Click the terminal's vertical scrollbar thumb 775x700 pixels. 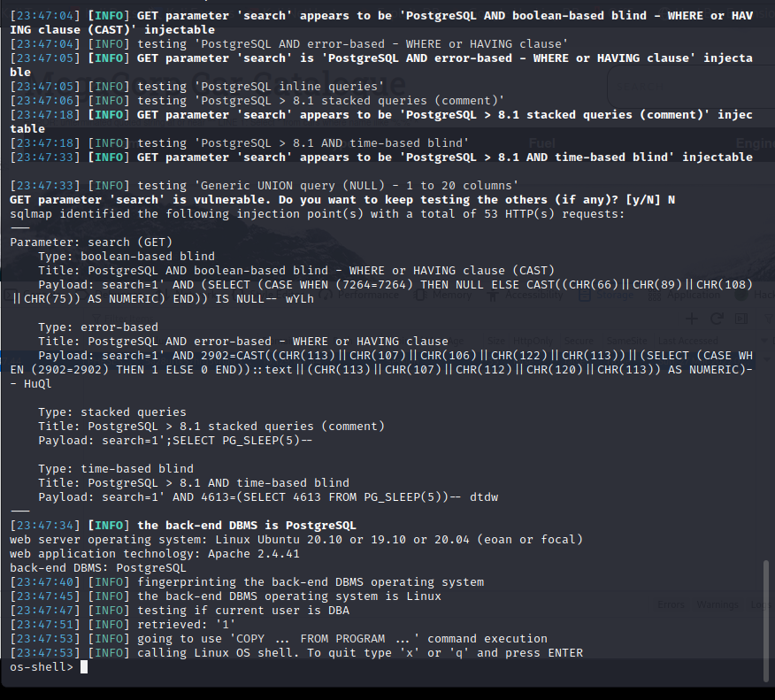pos(766,620)
